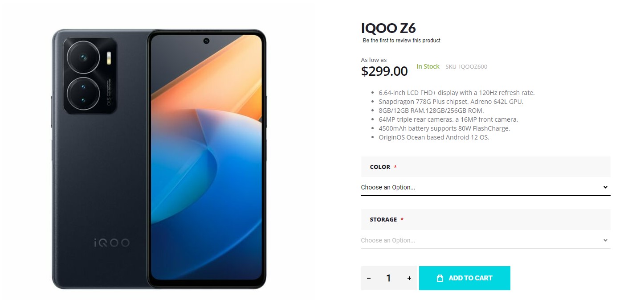Click 'Be the first to review this product'

pyautogui.click(x=400, y=40)
